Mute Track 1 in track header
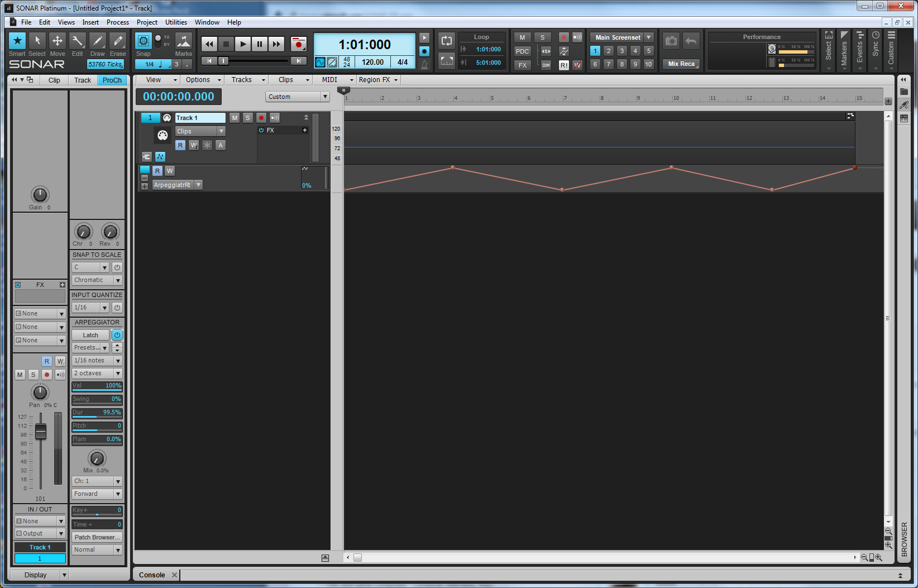This screenshot has height=588, width=918. click(x=235, y=118)
